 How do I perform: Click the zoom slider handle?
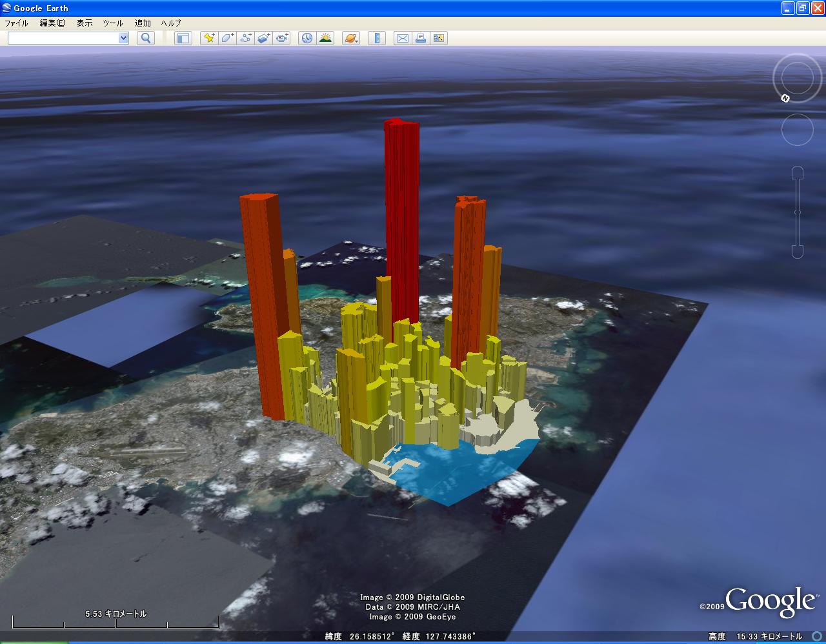click(x=798, y=212)
